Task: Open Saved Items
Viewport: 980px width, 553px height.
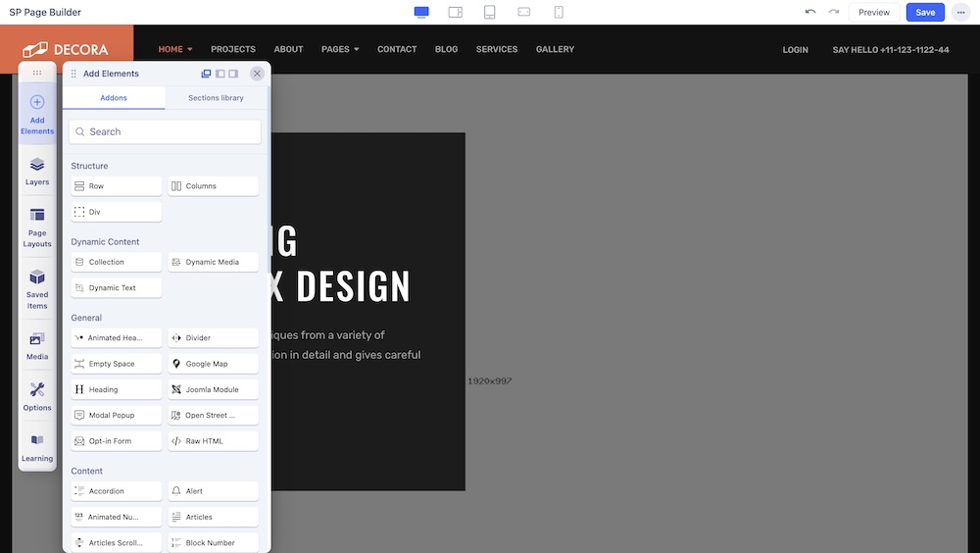Action: click(x=37, y=289)
